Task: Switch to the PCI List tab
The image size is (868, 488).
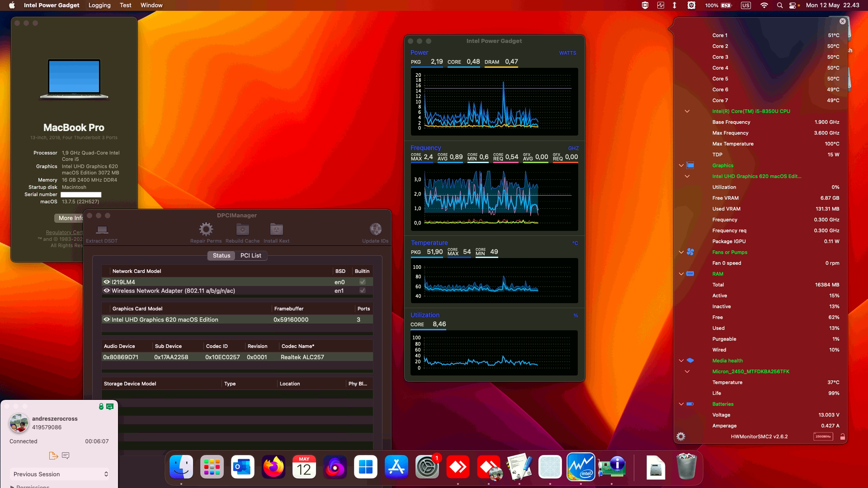Action: (x=250, y=255)
